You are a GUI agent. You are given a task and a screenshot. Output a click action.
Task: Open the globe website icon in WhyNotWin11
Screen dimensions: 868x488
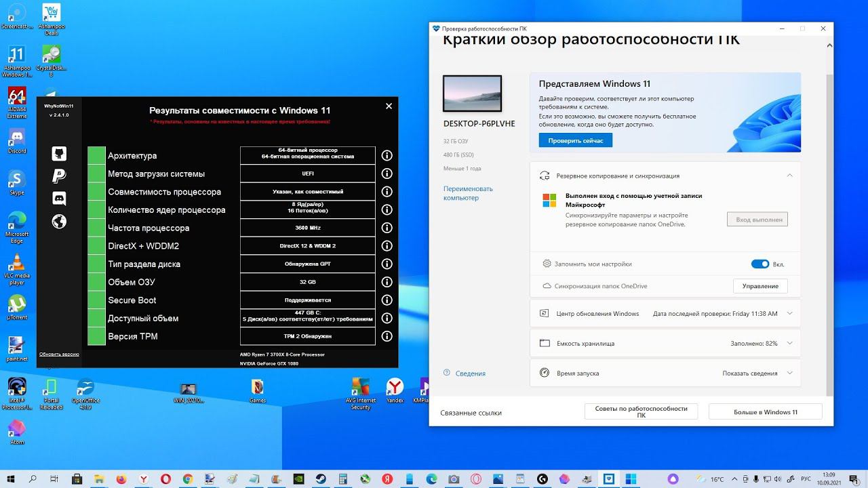click(x=59, y=221)
